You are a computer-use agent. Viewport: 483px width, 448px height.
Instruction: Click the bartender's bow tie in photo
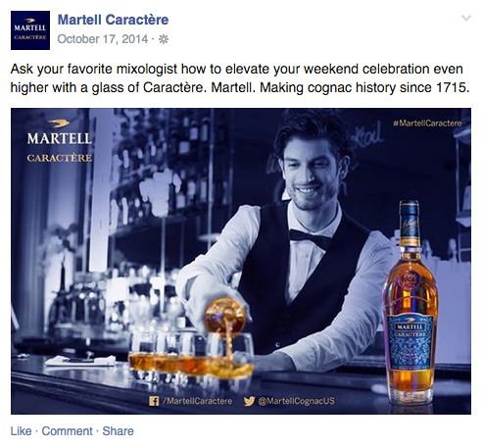pos(309,238)
